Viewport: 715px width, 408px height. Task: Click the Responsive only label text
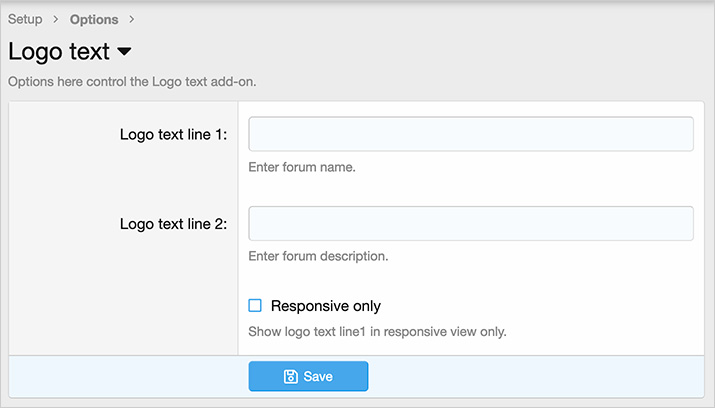(x=325, y=306)
